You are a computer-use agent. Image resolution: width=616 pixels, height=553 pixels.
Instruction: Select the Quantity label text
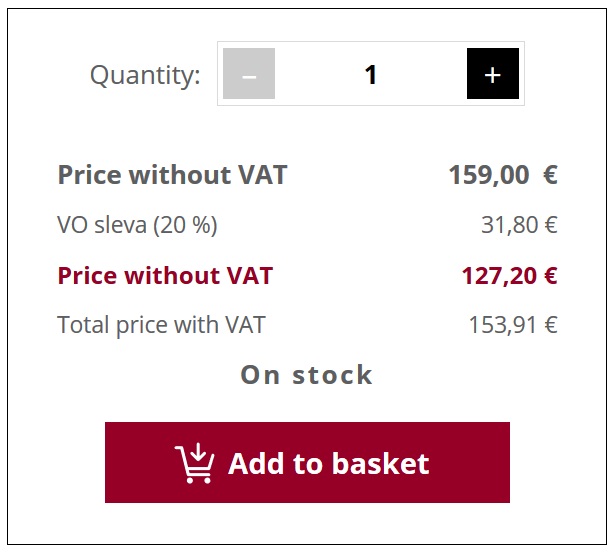[x=145, y=75]
